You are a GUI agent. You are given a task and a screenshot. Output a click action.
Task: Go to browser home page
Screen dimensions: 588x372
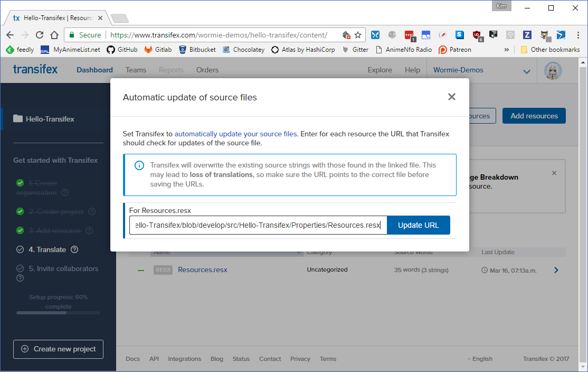(54, 35)
